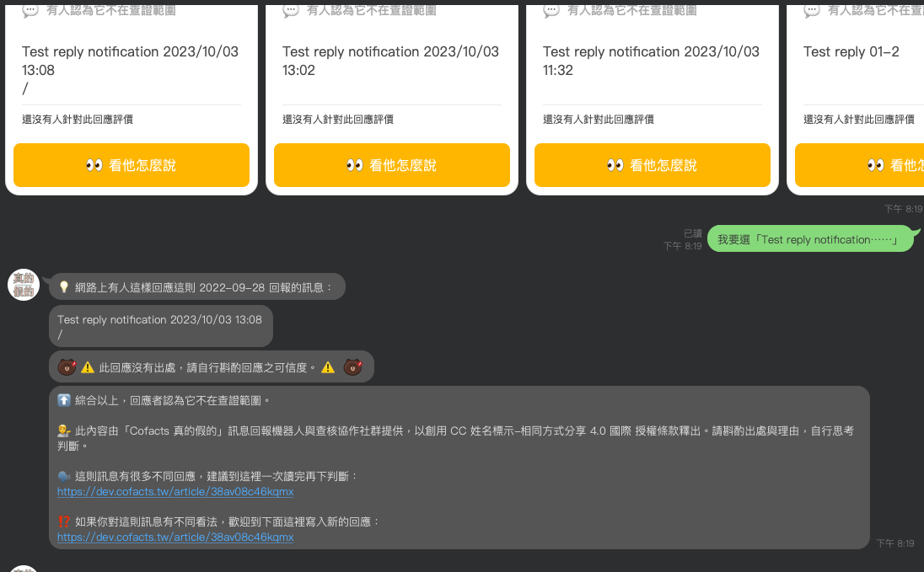Click the speech bubble icon on the third card
The image size is (924, 572).
[551, 10]
